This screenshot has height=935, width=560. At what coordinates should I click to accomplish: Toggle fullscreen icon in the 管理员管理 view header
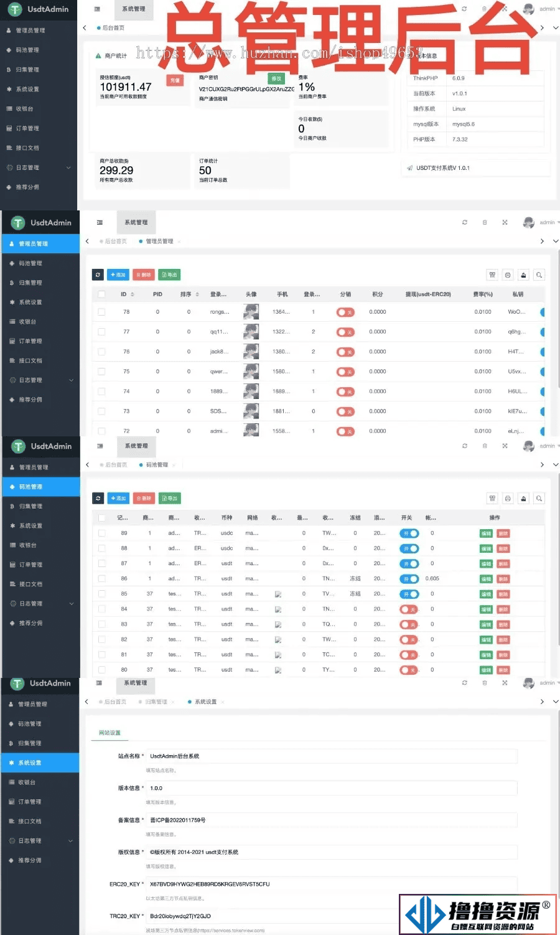(x=505, y=222)
